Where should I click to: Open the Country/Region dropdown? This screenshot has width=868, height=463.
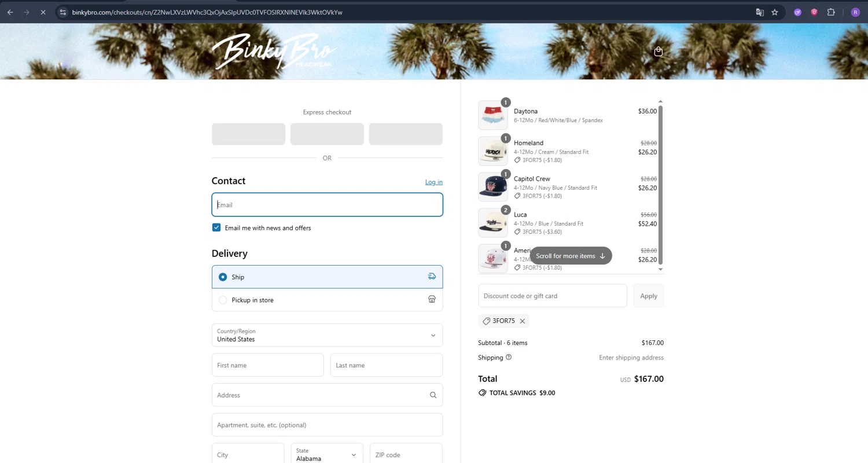point(327,335)
